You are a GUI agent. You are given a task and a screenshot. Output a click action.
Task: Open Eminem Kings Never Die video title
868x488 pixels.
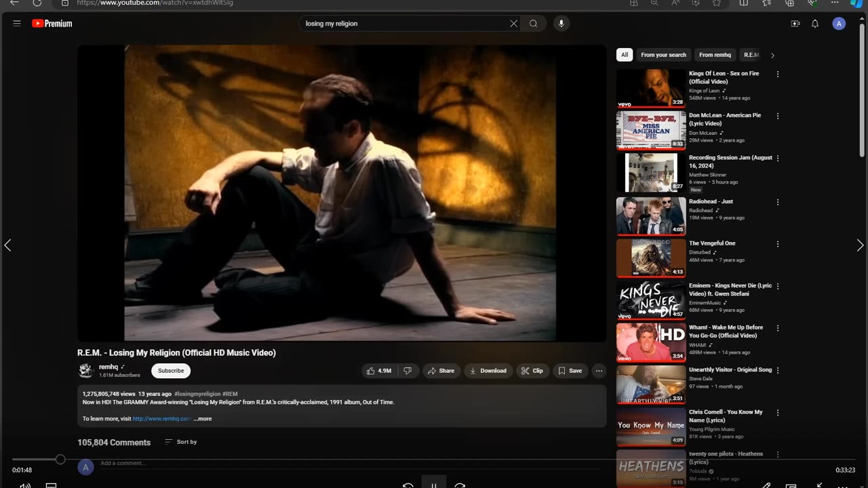[730, 289]
